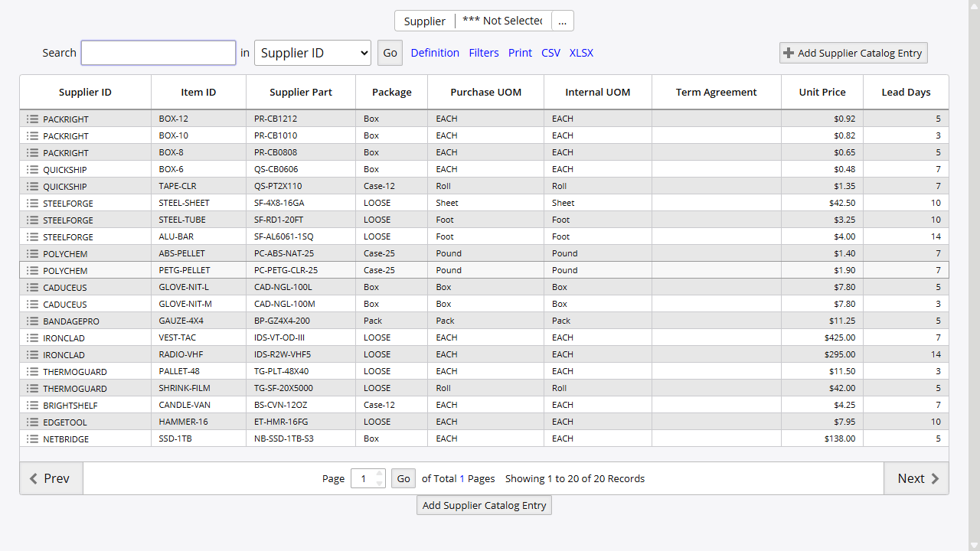Viewport: 980px width, 551px height.
Task: Open row menu icon for PACKRIGHT BOX-12
Action: pos(31,119)
